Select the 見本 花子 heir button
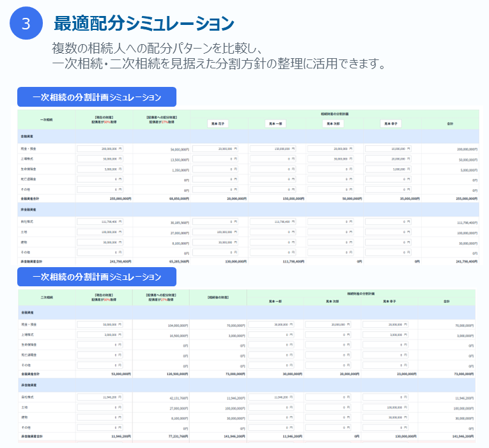 tap(218, 124)
